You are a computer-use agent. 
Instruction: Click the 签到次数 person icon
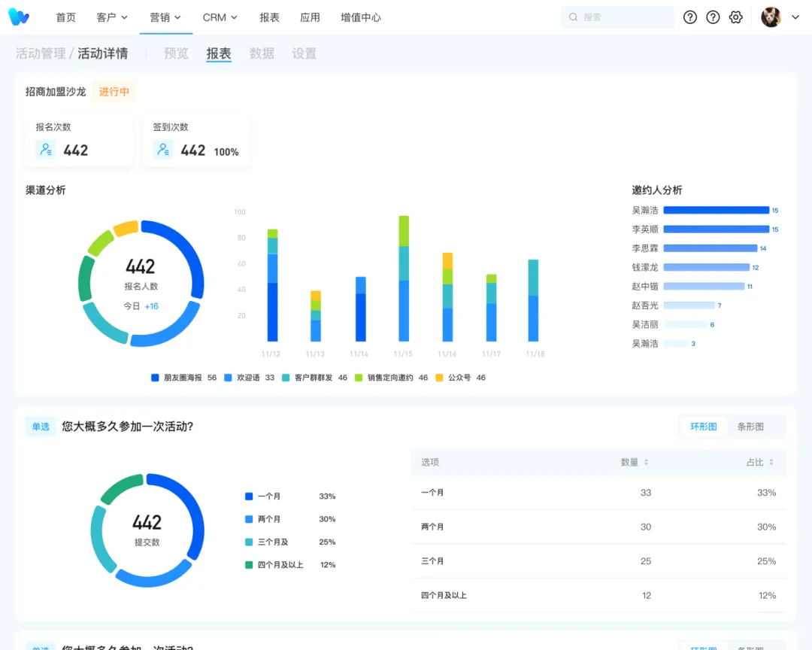tap(163, 150)
